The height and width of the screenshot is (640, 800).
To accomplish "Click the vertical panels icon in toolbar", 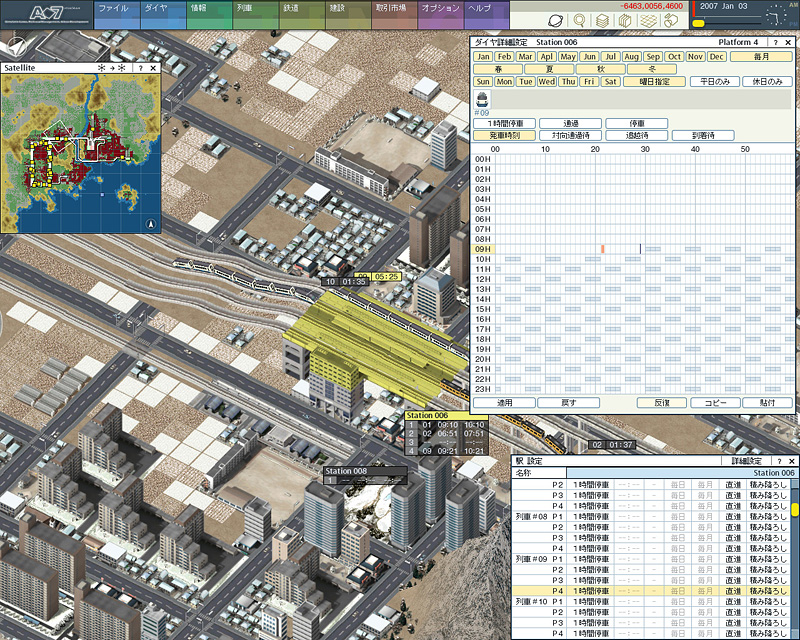I will 625,20.
